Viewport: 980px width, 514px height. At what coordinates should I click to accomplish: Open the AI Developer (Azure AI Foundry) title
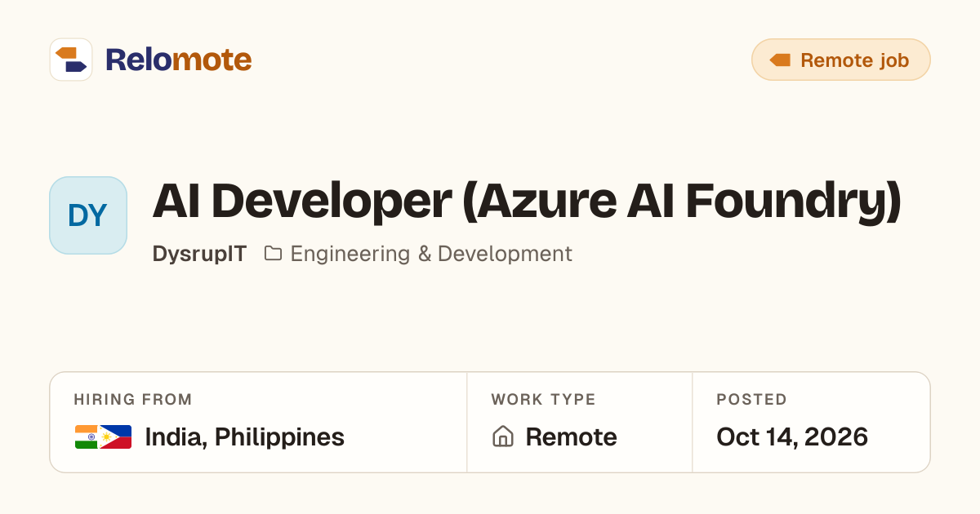(x=527, y=202)
